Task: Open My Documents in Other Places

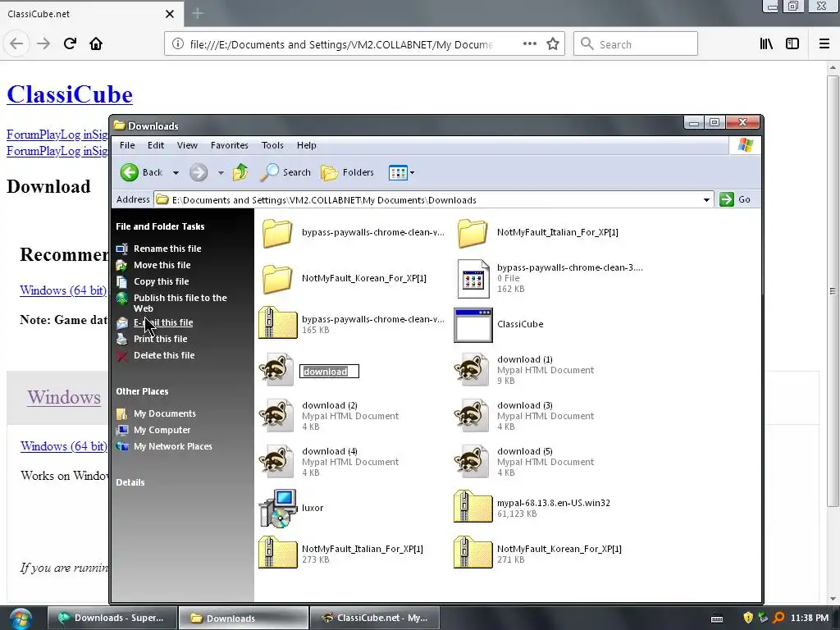Action: click(164, 413)
